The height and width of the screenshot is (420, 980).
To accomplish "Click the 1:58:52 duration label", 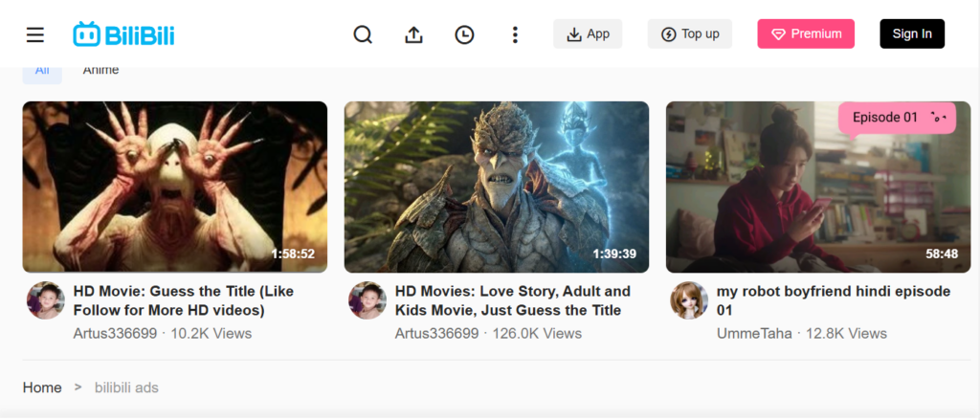I will 293,254.
